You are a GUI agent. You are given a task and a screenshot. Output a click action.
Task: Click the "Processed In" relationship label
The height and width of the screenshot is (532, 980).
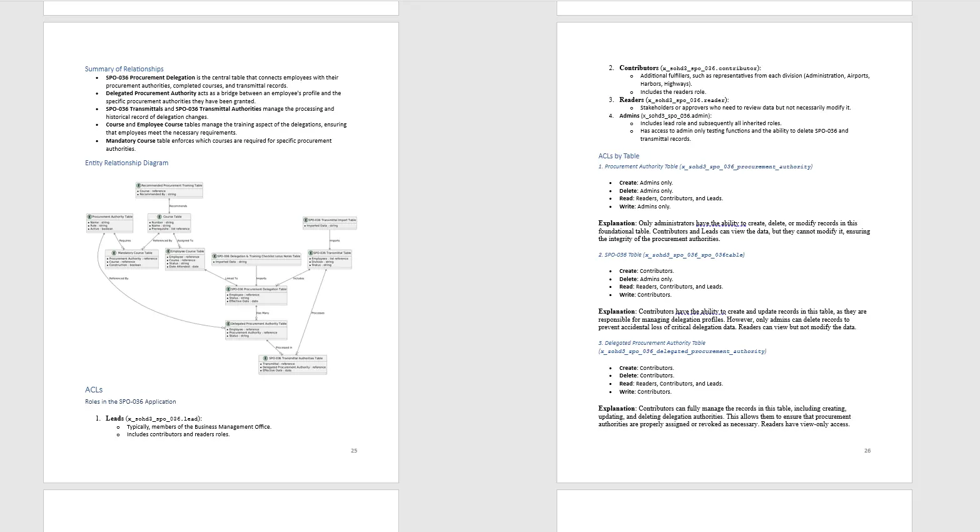coord(284,347)
